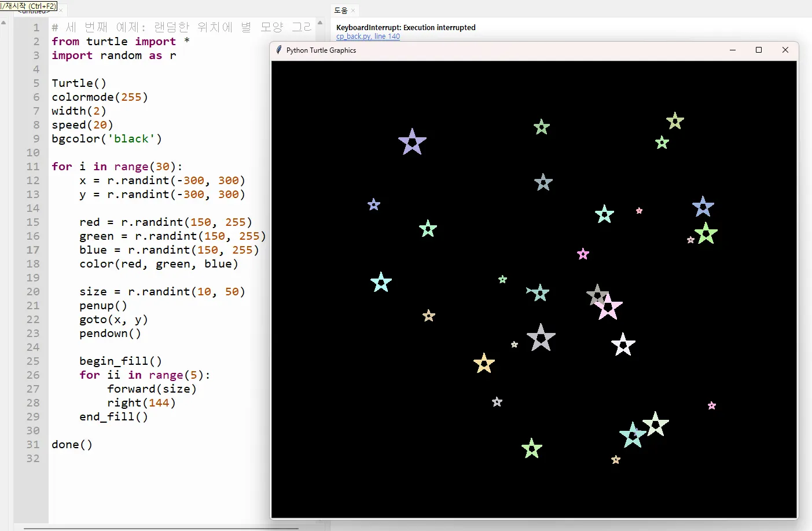
Task: Click the line 'Turtle()'
Action: (x=79, y=83)
